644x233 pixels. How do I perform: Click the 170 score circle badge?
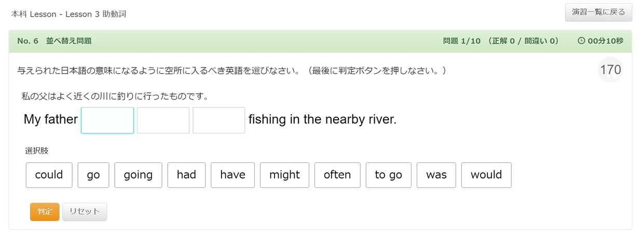click(x=610, y=70)
